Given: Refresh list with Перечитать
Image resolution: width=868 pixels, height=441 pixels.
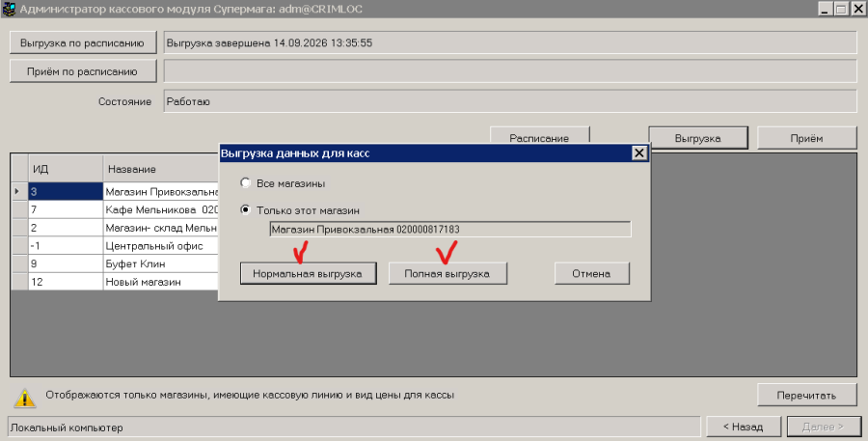Looking at the screenshot, I should point(806,395).
